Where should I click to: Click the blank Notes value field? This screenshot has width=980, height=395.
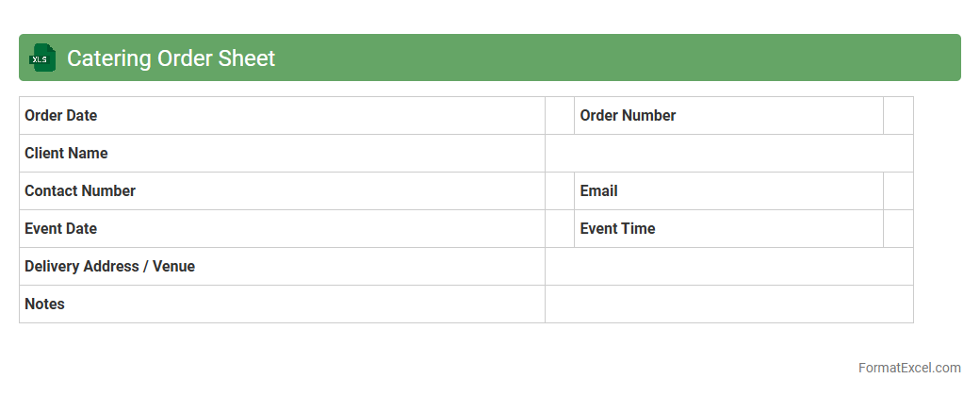728,304
